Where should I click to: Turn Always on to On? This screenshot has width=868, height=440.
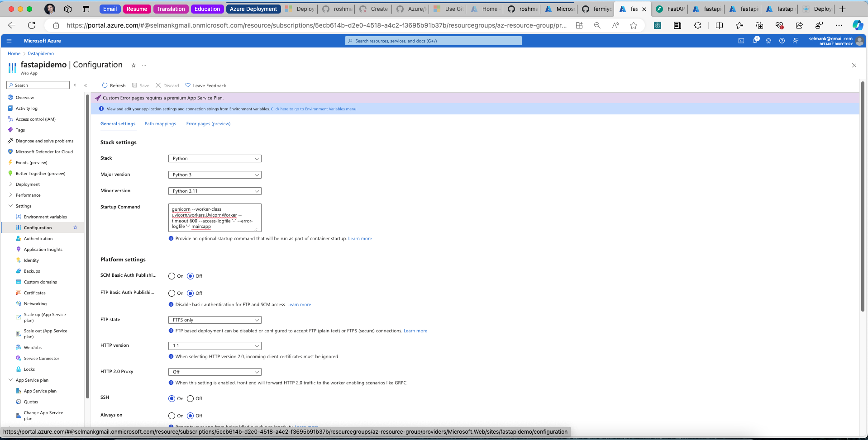[172, 416]
